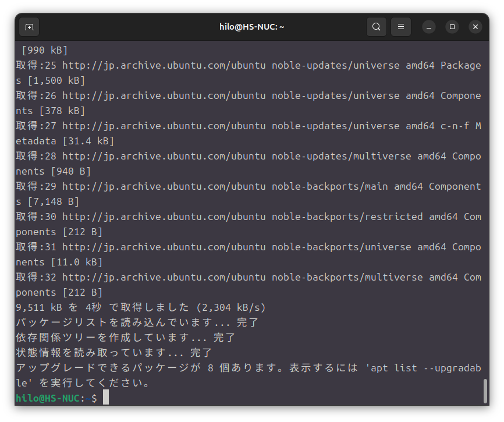Open a new terminal tab

pyautogui.click(x=29, y=27)
